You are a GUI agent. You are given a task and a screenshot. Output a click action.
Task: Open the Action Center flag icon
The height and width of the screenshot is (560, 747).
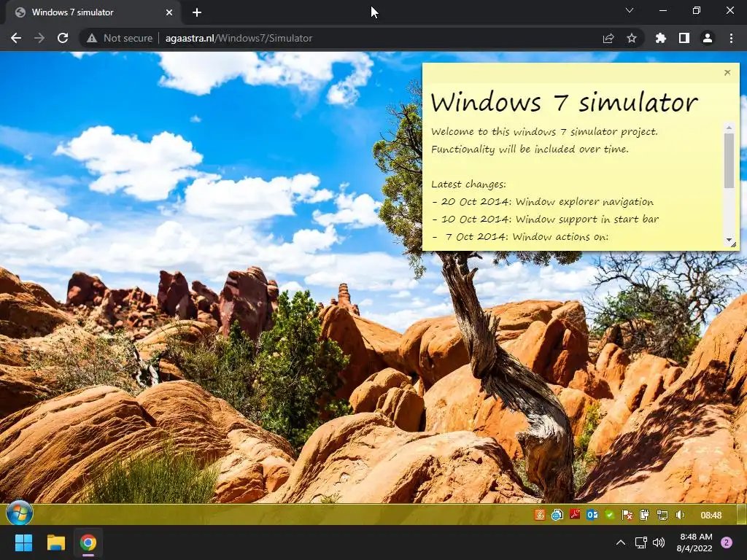coord(627,515)
